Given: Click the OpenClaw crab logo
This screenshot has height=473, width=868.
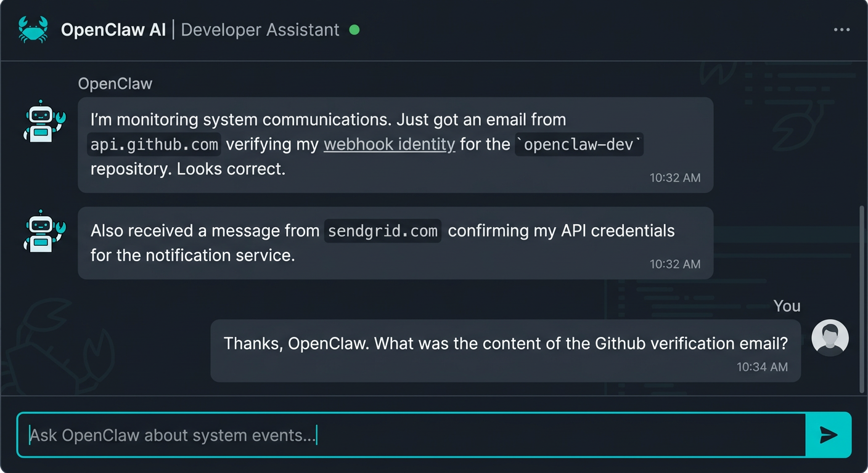Looking at the screenshot, I should click(x=34, y=29).
